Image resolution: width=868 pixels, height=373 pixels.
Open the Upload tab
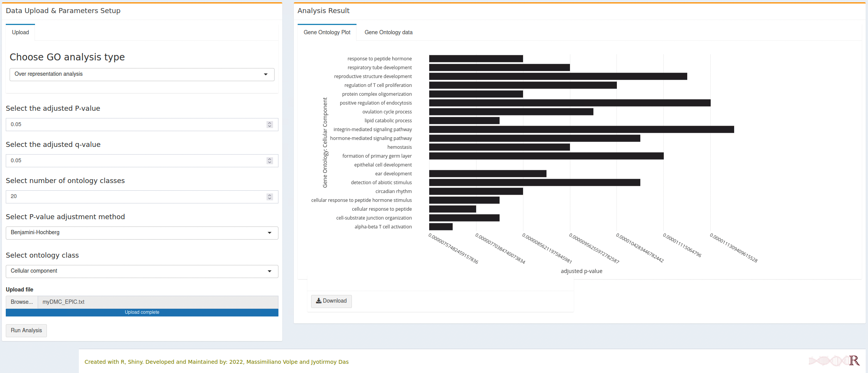pyautogui.click(x=20, y=33)
